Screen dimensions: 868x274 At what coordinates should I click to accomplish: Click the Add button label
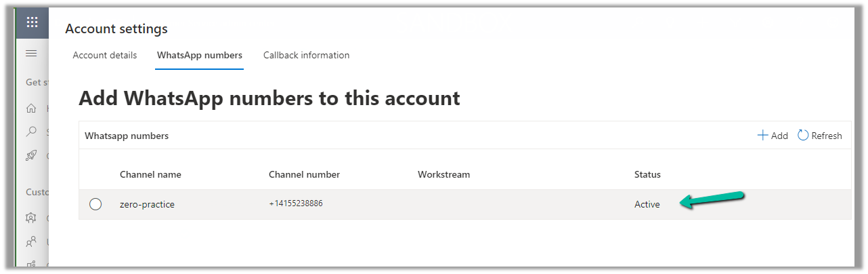click(779, 136)
